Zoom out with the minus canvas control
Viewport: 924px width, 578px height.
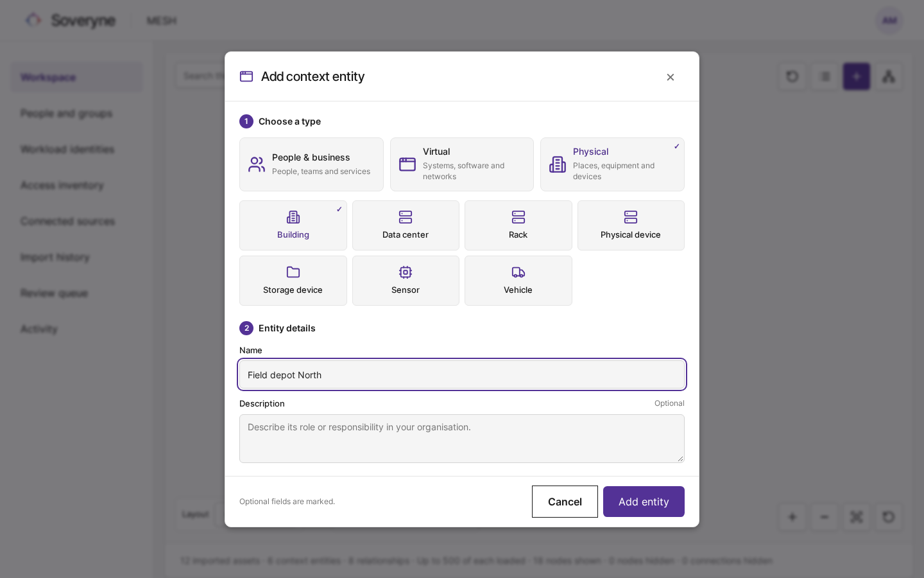(825, 517)
